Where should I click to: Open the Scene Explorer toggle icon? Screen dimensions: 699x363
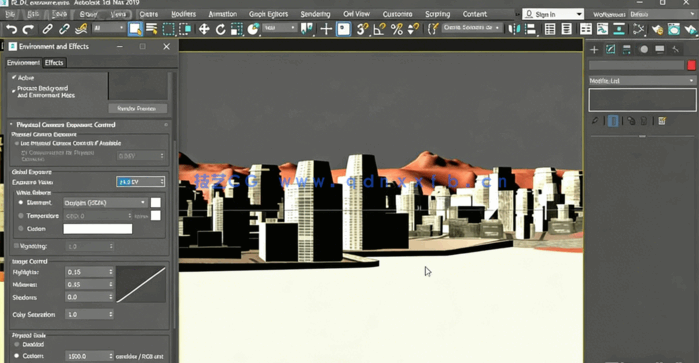[550, 29]
